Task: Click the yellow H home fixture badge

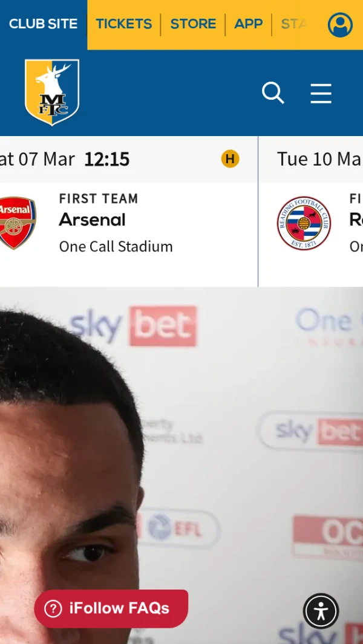Action: coord(231,159)
